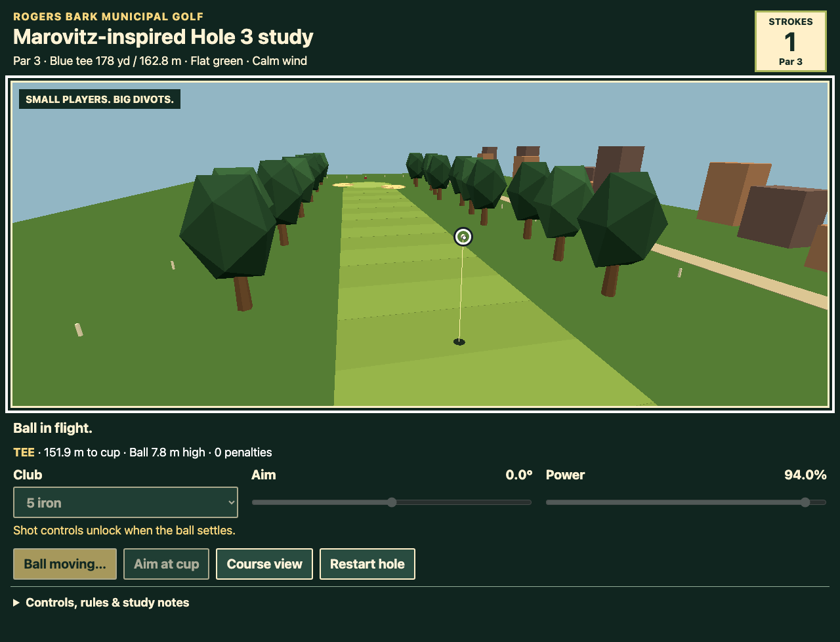Click the Par 3 Blue tee description line
This screenshot has height=642, width=840.
[x=160, y=61]
